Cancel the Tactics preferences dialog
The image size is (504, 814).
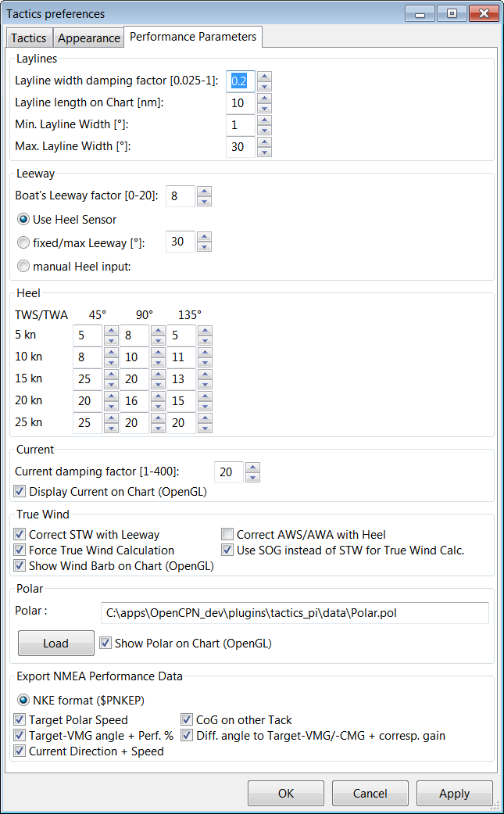coord(370,793)
